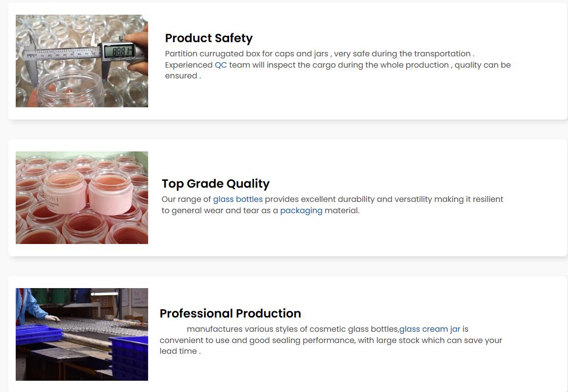
Task: Click 'cosmetic glass bottles' text in Production card
Action: pos(353,329)
